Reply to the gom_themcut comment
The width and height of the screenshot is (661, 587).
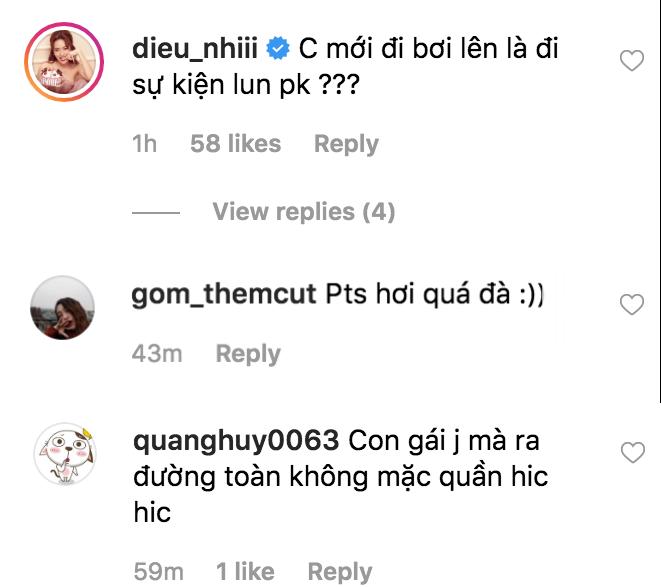click(x=248, y=354)
